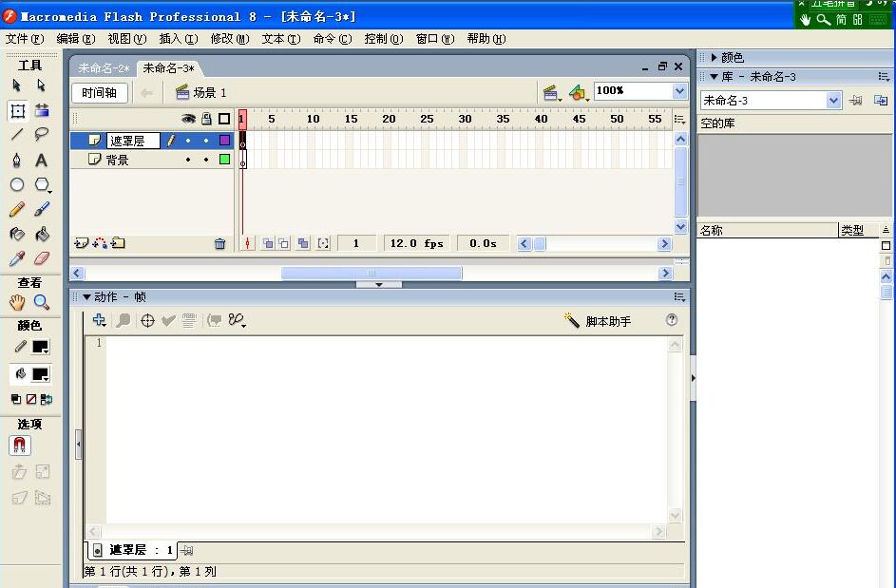Select the Paint Bucket tool
The image size is (896, 588).
(x=42, y=234)
